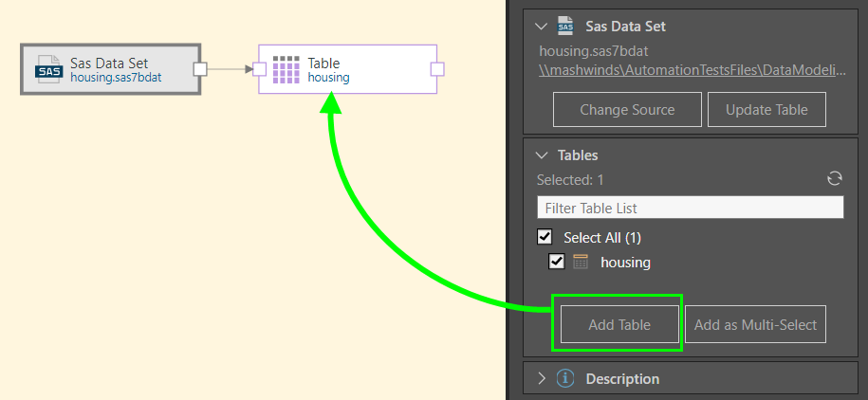
Task: Click the Filter Table List input field
Action: pyautogui.click(x=690, y=208)
